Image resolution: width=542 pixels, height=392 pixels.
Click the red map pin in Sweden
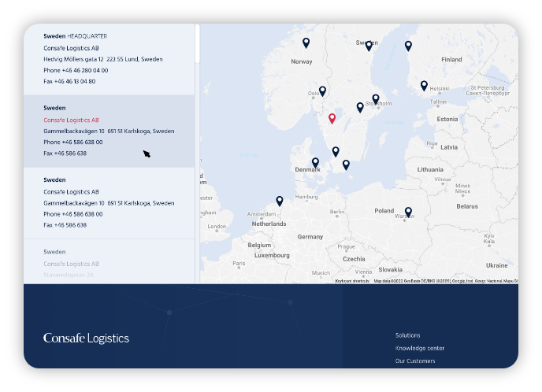pyautogui.click(x=332, y=118)
